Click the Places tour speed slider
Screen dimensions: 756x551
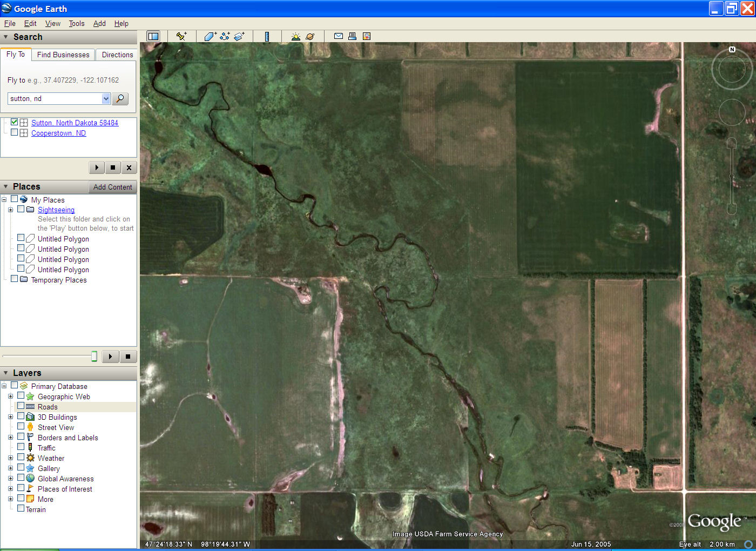pyautogui.click(x=94, y=356)
